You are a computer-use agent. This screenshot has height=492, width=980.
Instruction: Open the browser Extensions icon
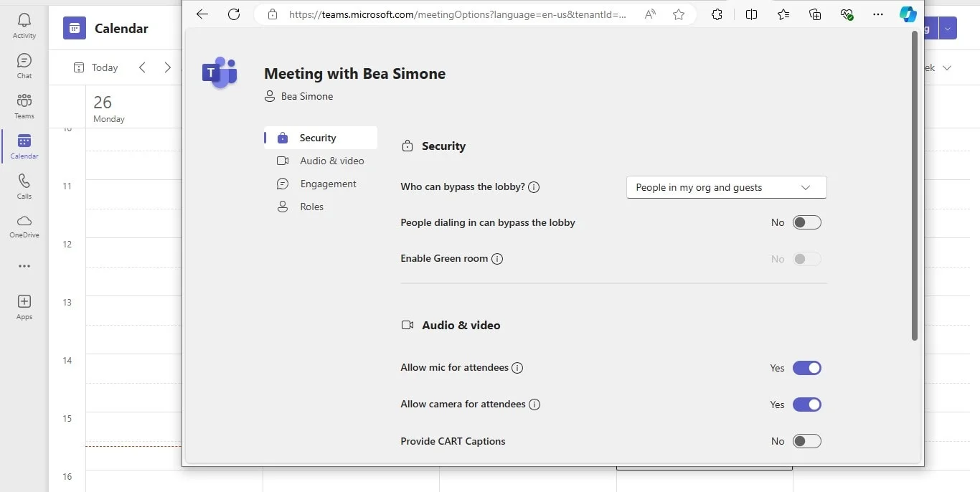pos(717,14)
